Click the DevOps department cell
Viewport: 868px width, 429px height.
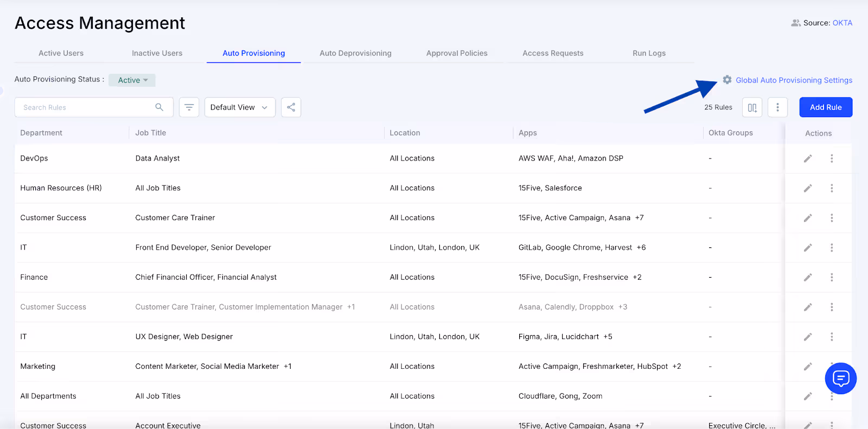pos(34,158)
